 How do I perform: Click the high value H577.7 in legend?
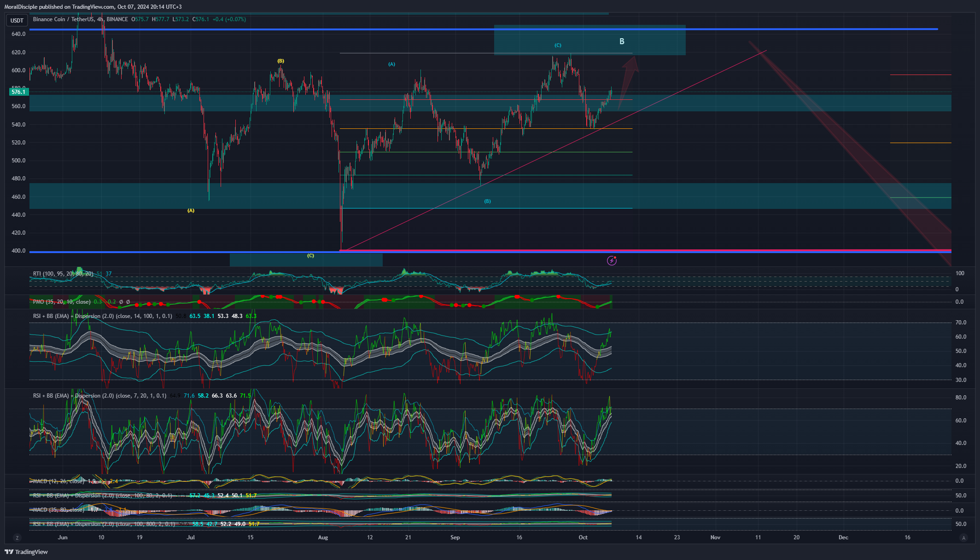coord(161,19)
